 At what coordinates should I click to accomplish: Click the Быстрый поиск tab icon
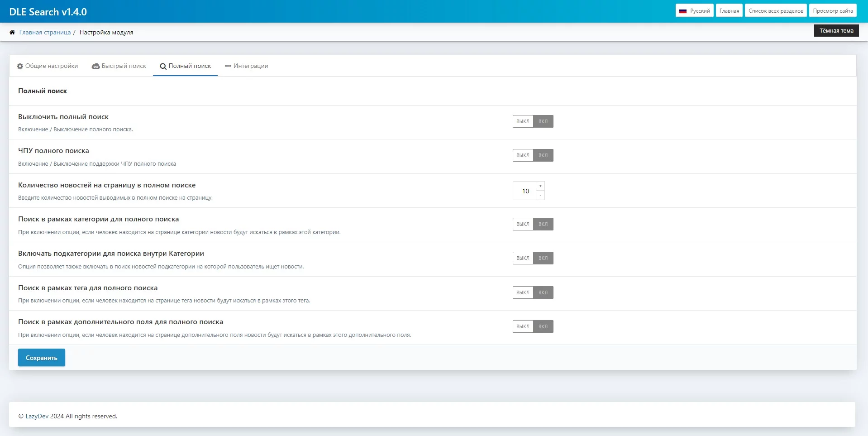(95, 66)
